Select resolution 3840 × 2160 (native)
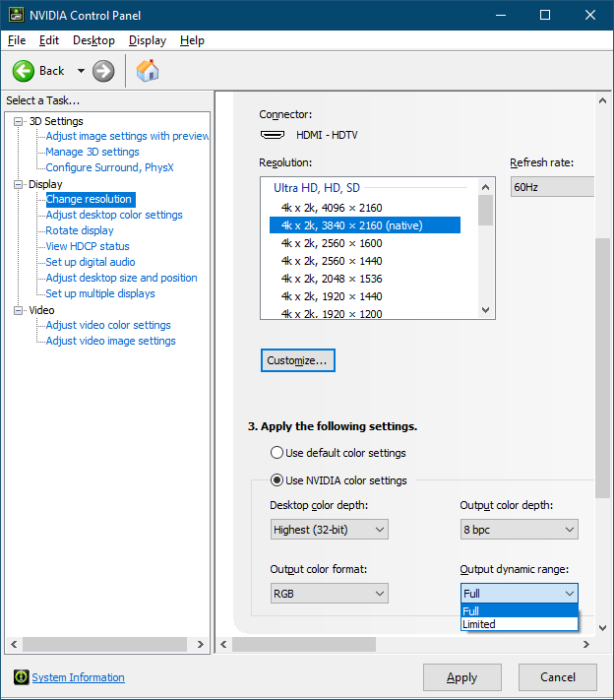The width and height of the screenshot is (614, 700). click(364, 225)
